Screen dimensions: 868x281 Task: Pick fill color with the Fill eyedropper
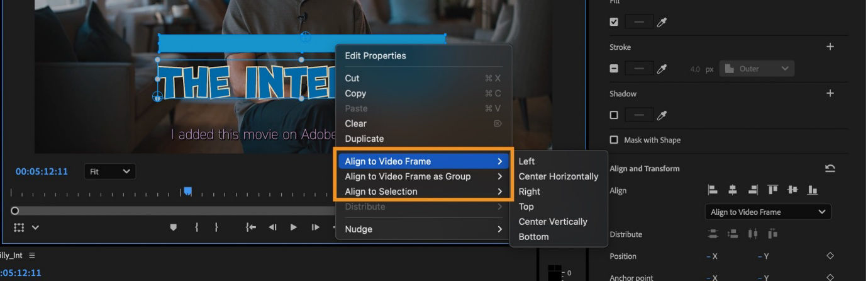[662, 22]
